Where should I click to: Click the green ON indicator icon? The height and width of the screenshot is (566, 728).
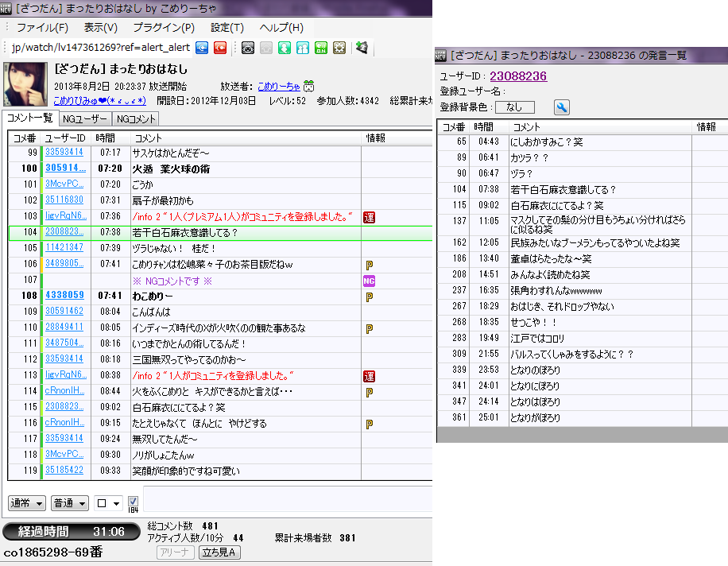321,48
